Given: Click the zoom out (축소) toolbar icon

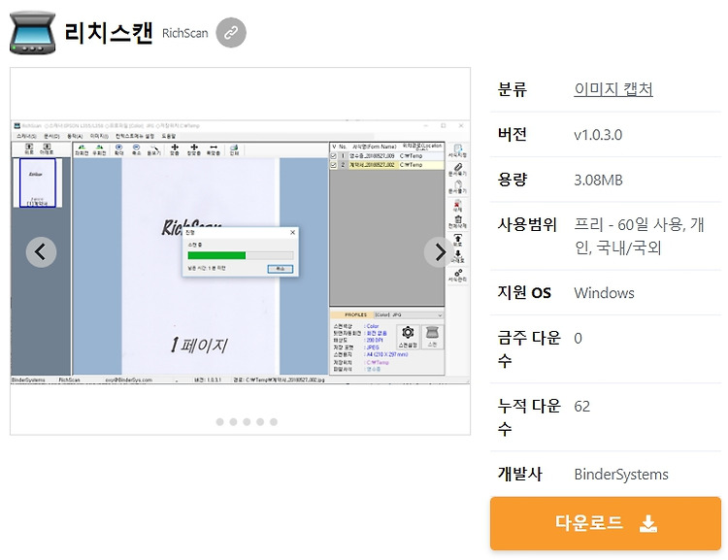Looking at the screenshot, I should [137, 149].
